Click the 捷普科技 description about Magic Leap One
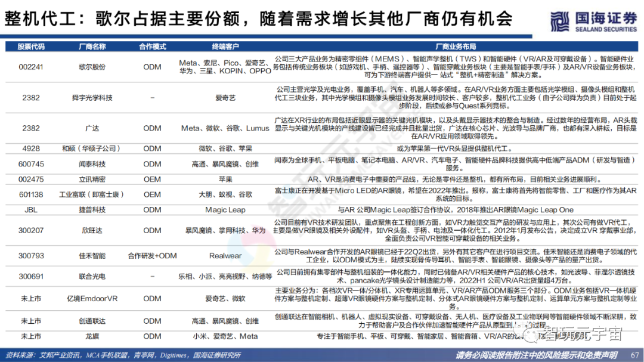Image resolution: width=644 pixels, height=362 pixels. [456, 209]
